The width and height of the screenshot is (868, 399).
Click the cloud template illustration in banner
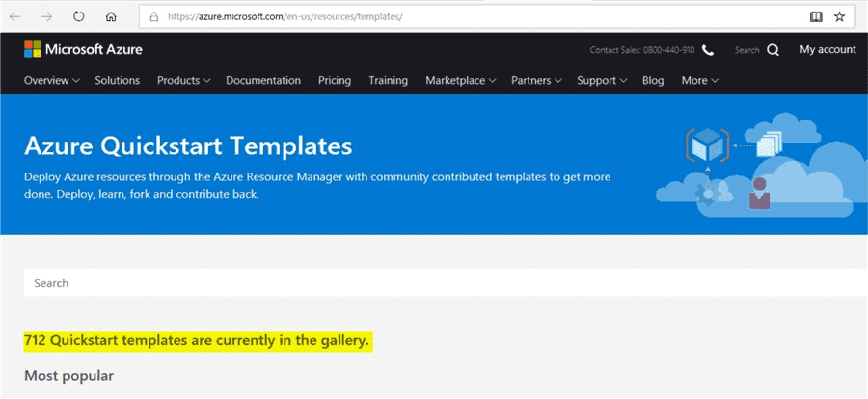click(x=761, y=165)
